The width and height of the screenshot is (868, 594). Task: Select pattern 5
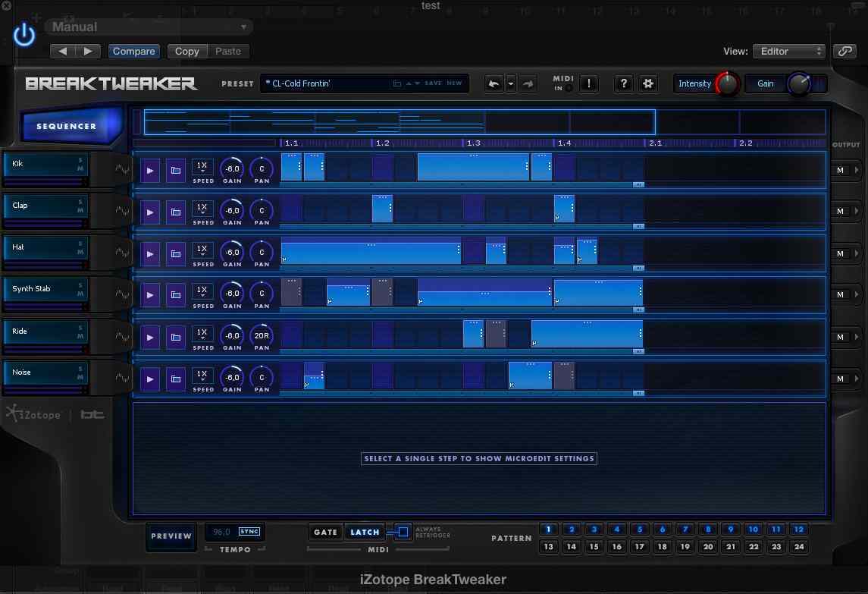[x=639, y=530]
